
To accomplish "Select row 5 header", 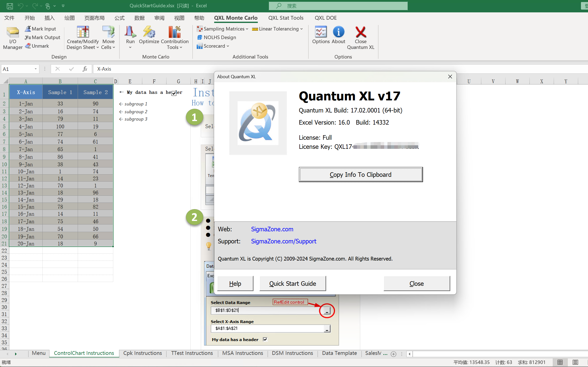I will click(4, 126).
